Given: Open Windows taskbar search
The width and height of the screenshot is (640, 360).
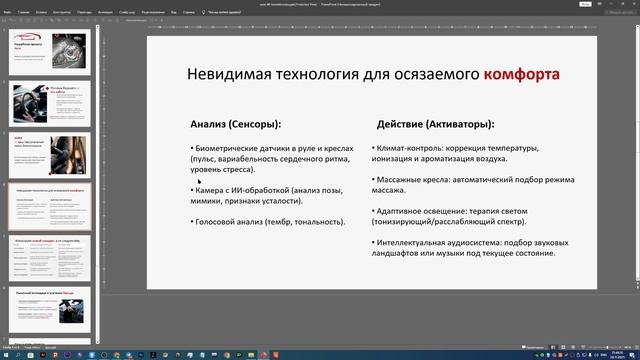Looking at the screenshot, I should (18, 356).
